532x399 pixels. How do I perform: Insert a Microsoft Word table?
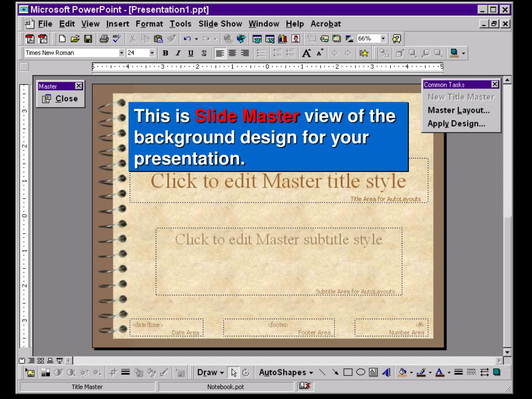pyautogui.click(x=257, y=38)
